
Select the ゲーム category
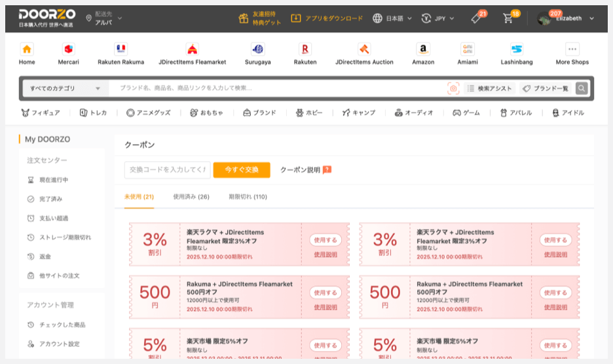coord(466,113)
